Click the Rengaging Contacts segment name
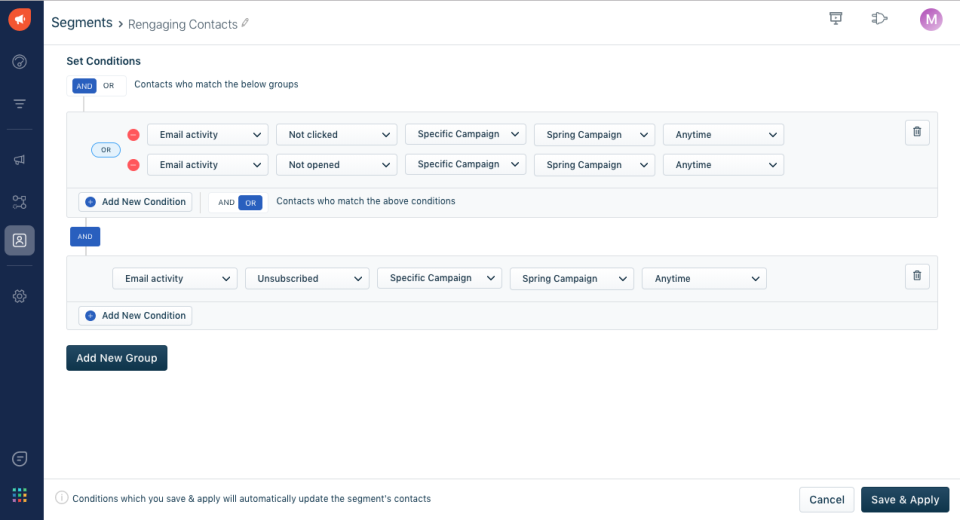 (182, 24)
